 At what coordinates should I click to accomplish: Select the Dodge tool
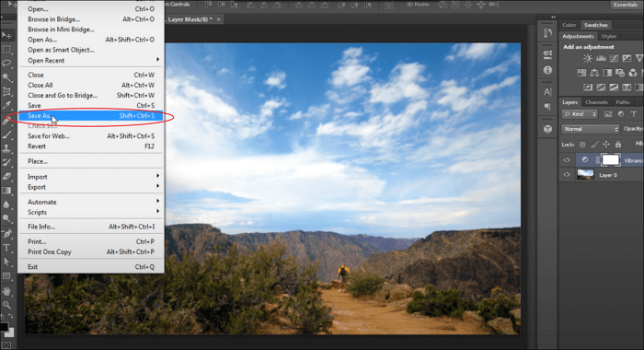pos(6,218)
